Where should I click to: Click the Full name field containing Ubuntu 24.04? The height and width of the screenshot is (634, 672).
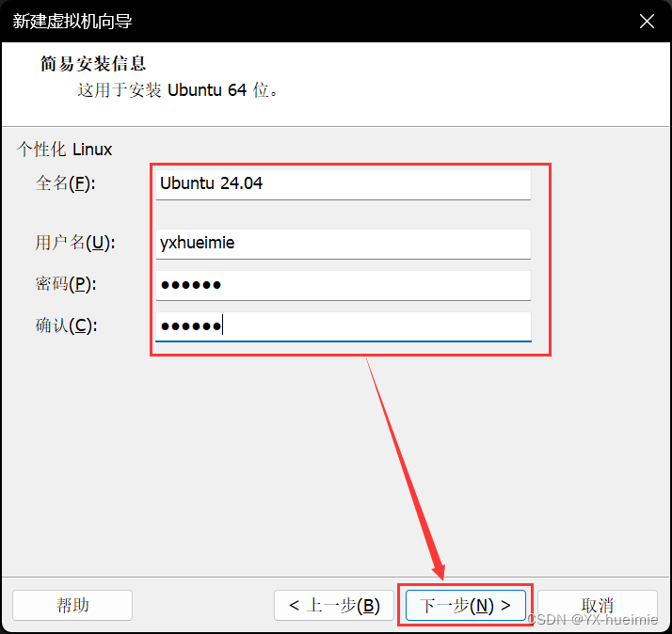pyautogui.click(x=344, y=184)
